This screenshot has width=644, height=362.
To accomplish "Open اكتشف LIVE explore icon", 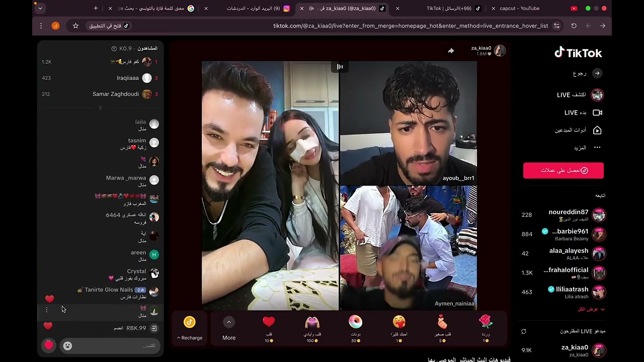I will 597,95.
